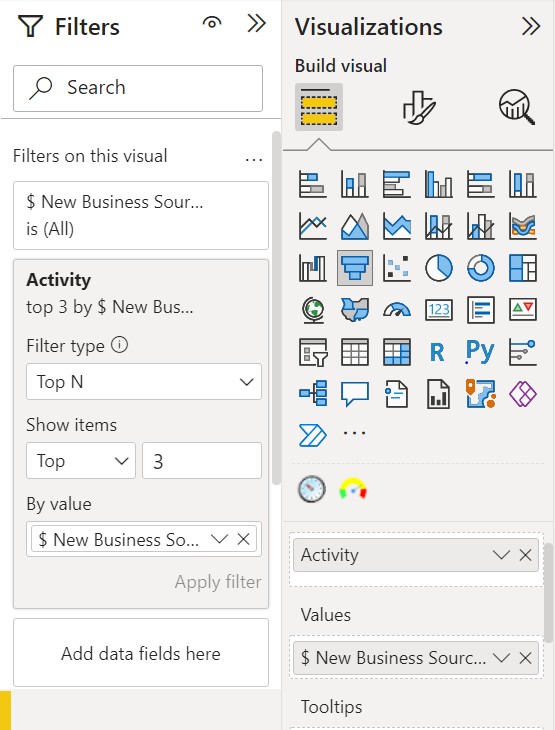Expand the $ New Business Source filter card
555x730 pixels.
[141, 216]
